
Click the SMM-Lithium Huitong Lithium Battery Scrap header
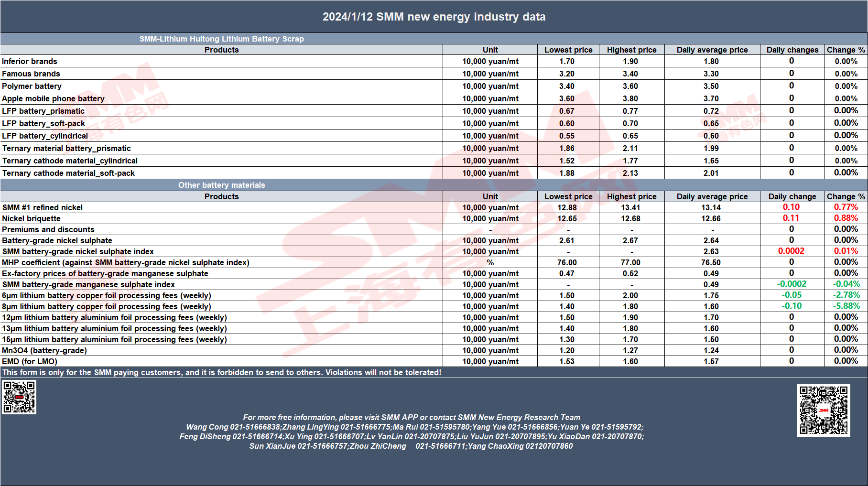point(221,39)
